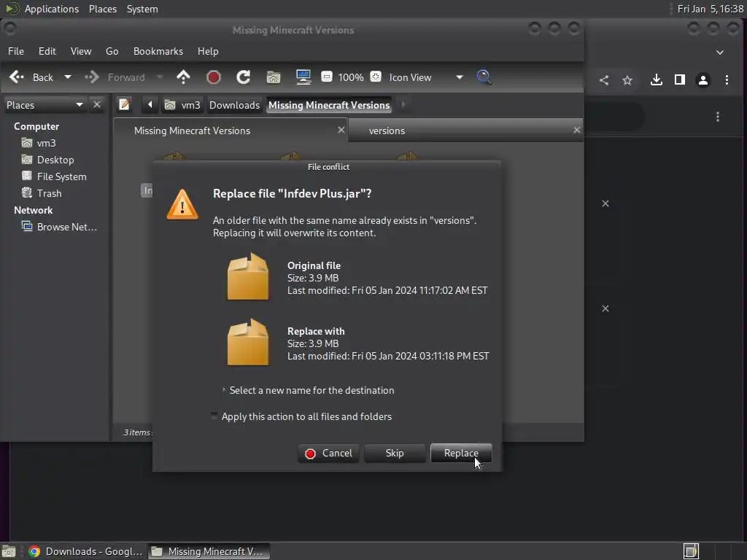Open the File menu
This screenshot has height=560, width=747.
tap(16, 51)
